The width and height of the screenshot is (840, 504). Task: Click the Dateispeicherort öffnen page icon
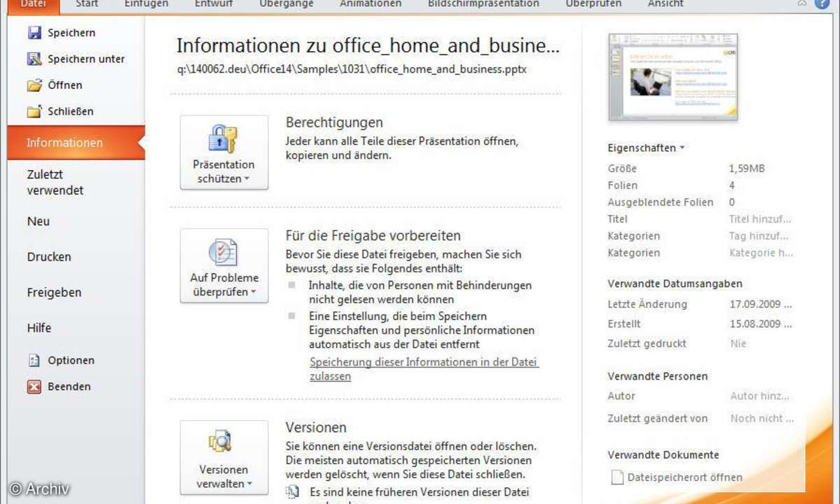tap(617, 477)
